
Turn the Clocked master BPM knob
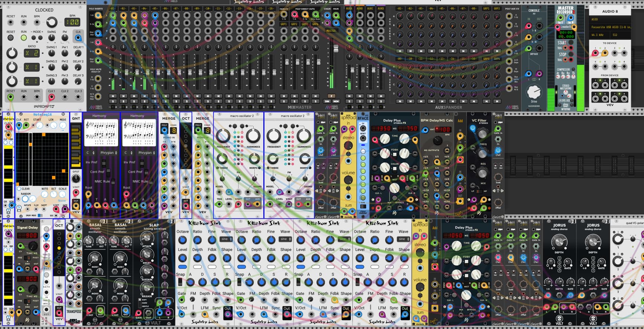[x=52, y=22]
